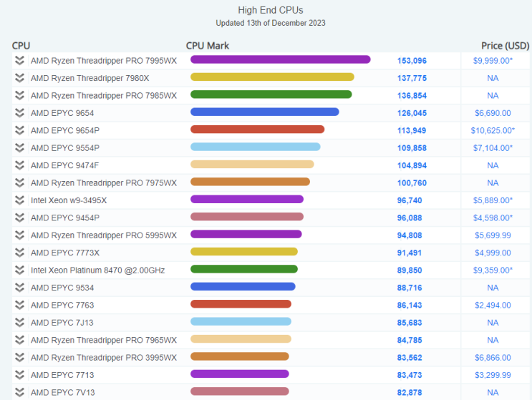Viewport: 532px width, 400px height.
Task: Click the 136,854 CPU Mark score
Action: 412,96
